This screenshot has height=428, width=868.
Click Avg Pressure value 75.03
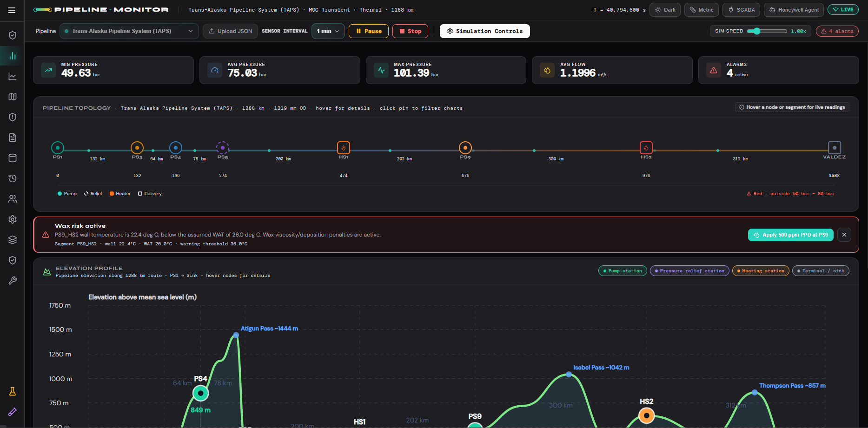pos(242,73)
